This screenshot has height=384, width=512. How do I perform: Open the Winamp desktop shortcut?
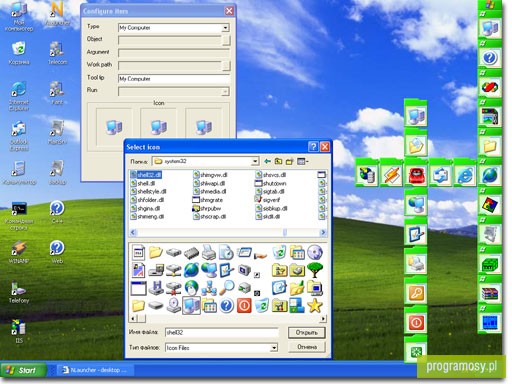[x=19, y=252]
